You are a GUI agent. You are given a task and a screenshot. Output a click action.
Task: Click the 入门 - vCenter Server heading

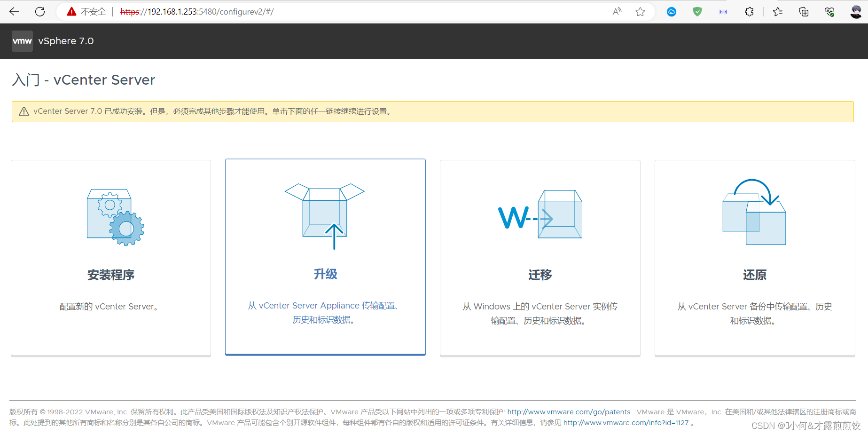[x=84, y=80]
